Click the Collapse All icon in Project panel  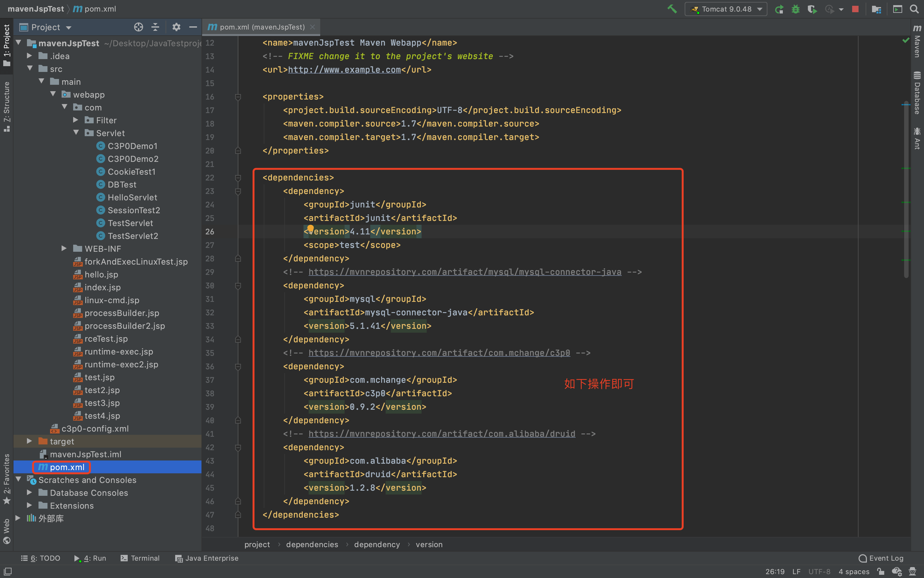(x=155, y=27)
